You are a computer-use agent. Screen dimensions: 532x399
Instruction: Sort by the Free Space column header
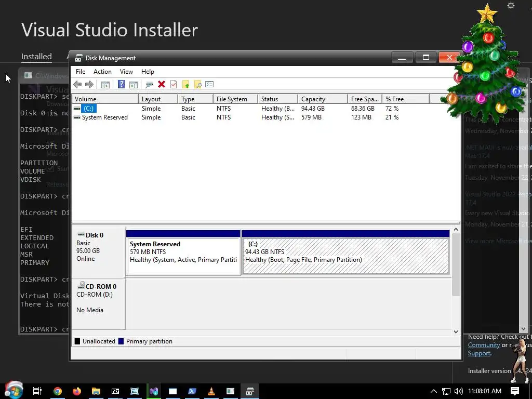tap(365, 99)
